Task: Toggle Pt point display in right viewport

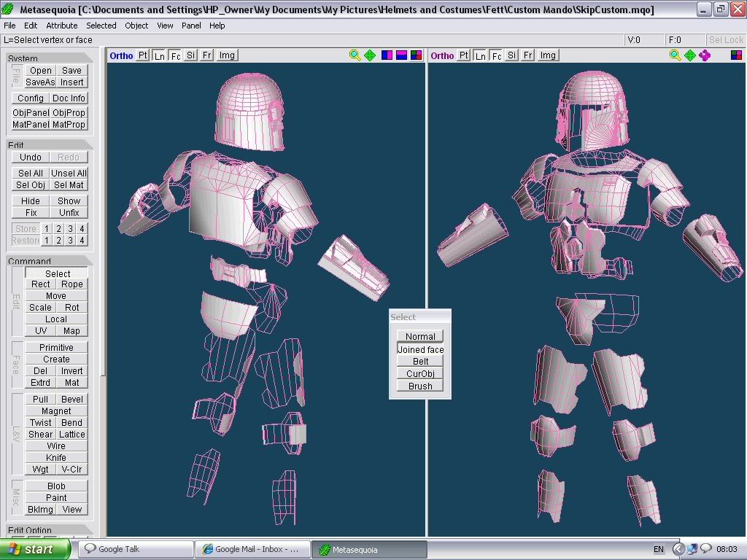Action: pos(463,55)
